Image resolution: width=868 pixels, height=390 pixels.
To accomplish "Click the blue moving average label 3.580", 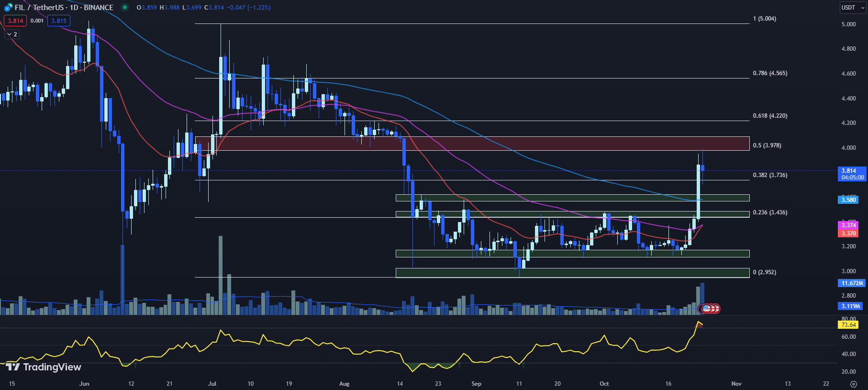I will tap(848, 200).
